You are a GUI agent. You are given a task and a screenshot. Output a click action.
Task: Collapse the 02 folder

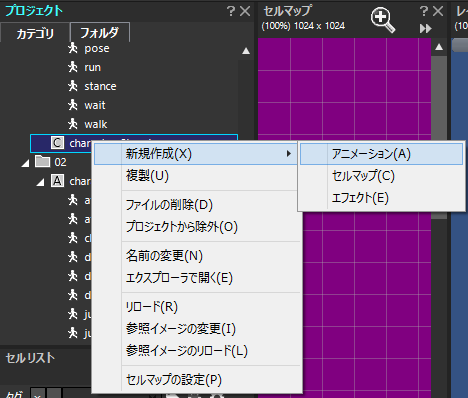(25, 163)
